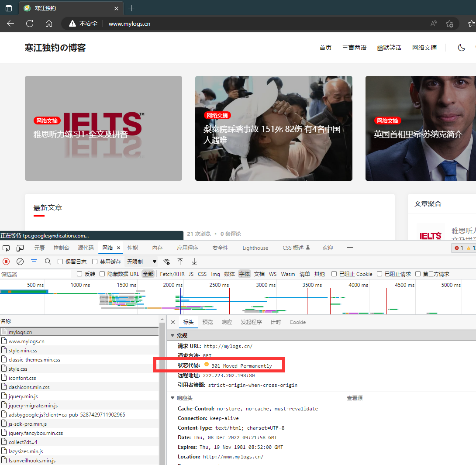Filter requests by CSS type
Viewport: 476px width, 465px height.
pyautogui.click(x=202, y=274)
